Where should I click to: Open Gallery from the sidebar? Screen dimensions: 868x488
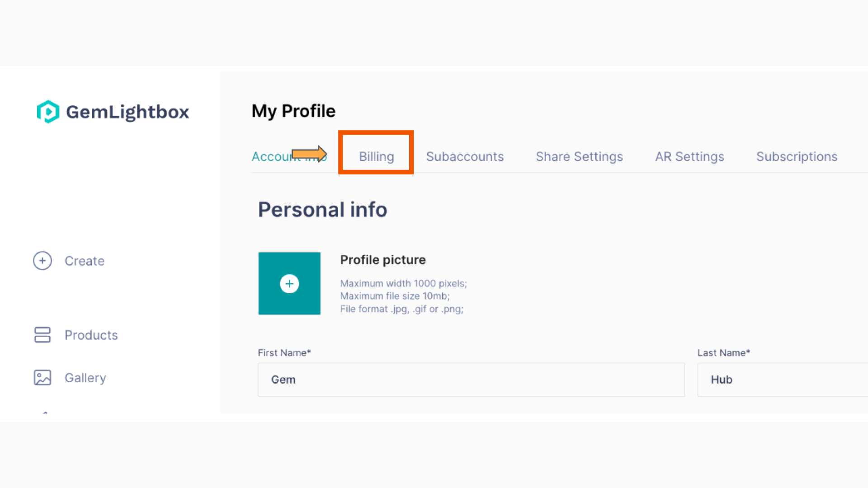click(x=85, y=377)
